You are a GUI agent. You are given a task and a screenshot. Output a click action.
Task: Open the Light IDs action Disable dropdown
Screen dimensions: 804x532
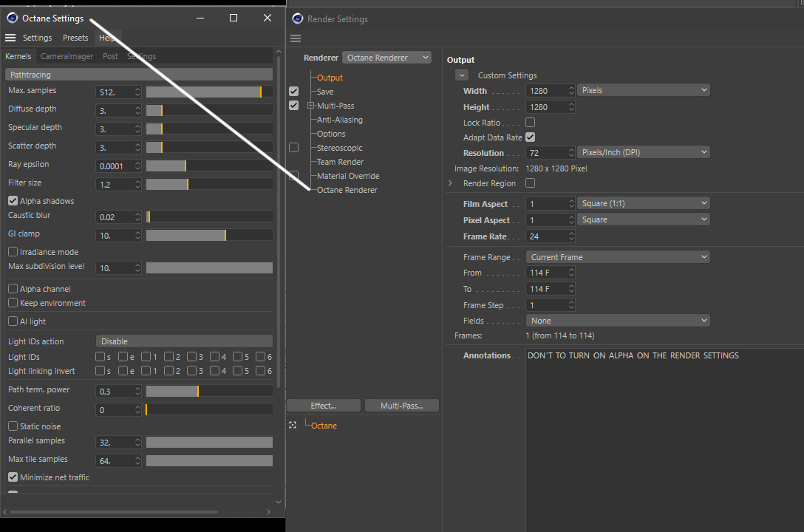[x=184, y=341]
